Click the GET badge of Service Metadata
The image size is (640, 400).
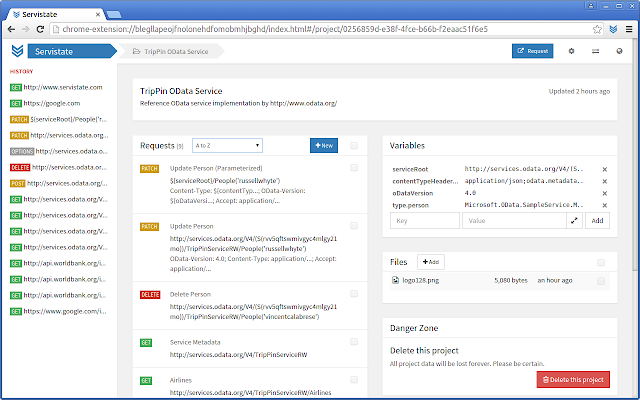[146, 342]
